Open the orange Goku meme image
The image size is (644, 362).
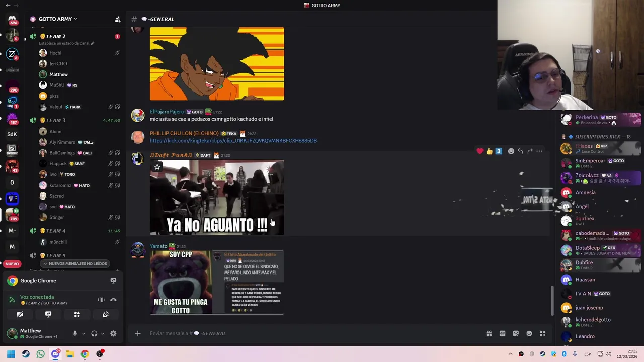click(217, 64)
